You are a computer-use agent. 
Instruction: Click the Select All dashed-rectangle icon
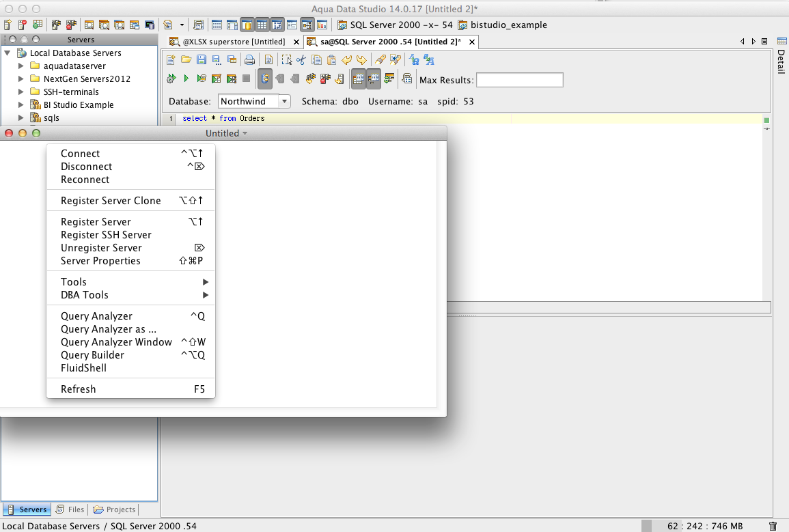tap(287, 60)
